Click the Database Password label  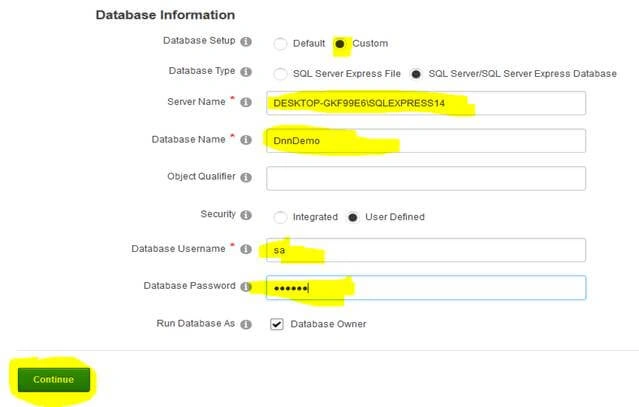[x=189, y=286]
